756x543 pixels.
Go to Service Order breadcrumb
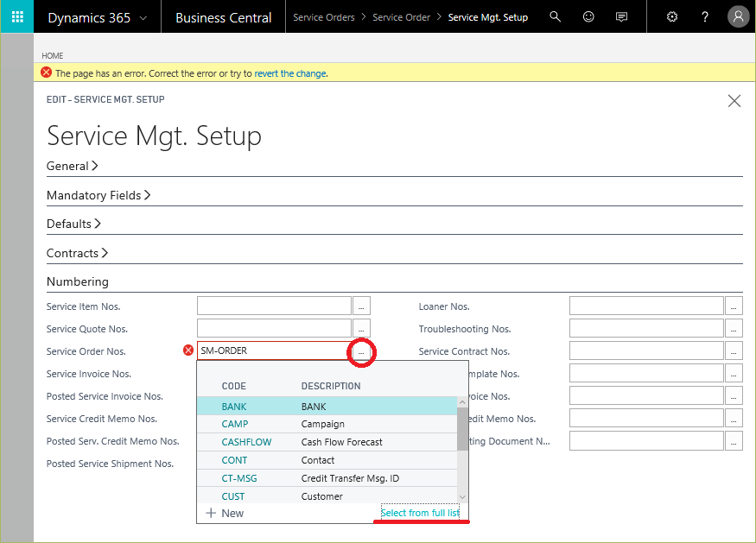click(401, 17)
